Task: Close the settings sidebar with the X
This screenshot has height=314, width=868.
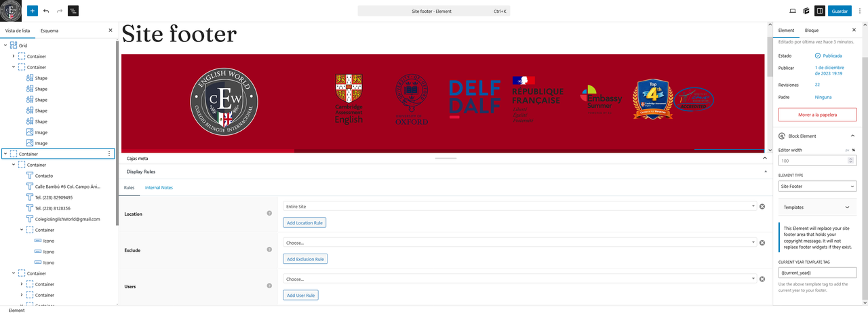Action: click(854, 31)
